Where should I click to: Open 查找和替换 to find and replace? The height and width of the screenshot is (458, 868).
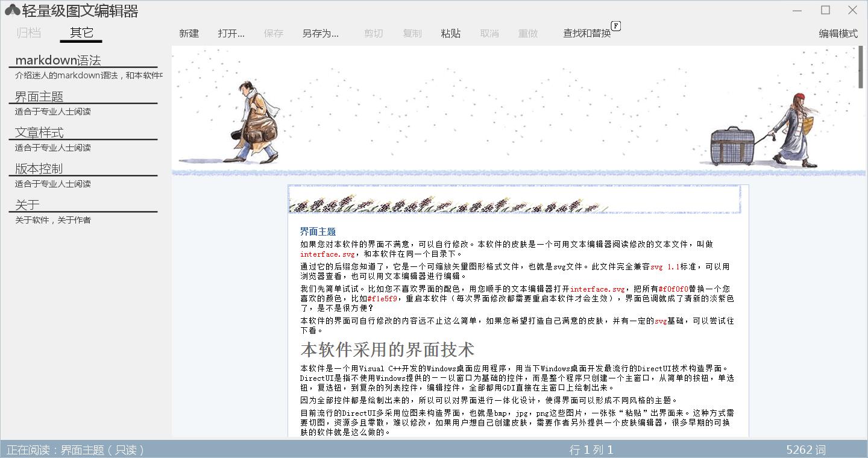[588, 34]
